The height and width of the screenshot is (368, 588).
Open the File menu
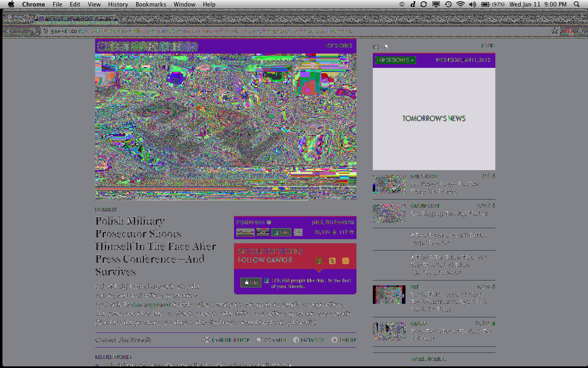coord(57,4)
